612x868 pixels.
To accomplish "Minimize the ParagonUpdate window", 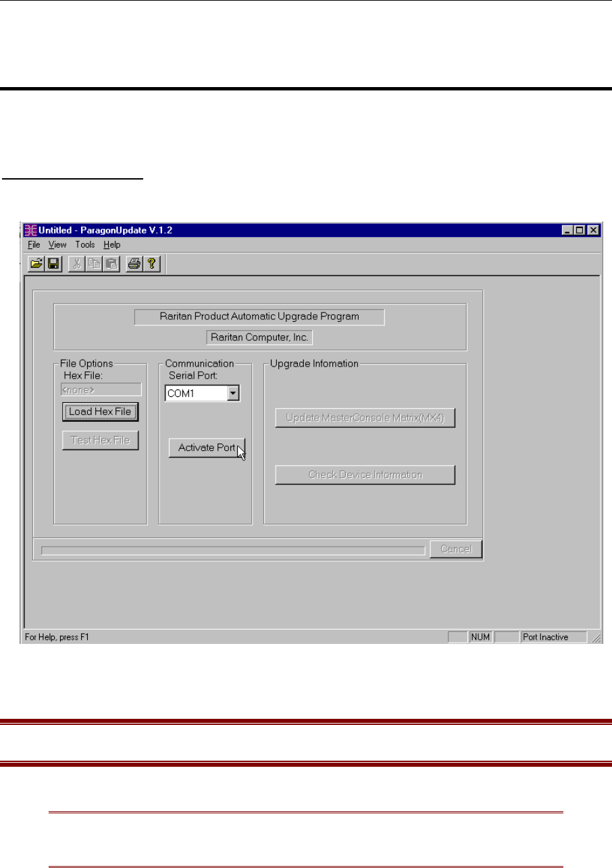I will (569, 230).
